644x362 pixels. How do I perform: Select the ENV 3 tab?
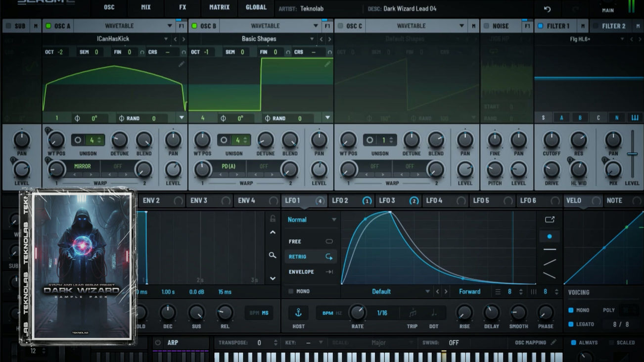(x=210, y=200)
